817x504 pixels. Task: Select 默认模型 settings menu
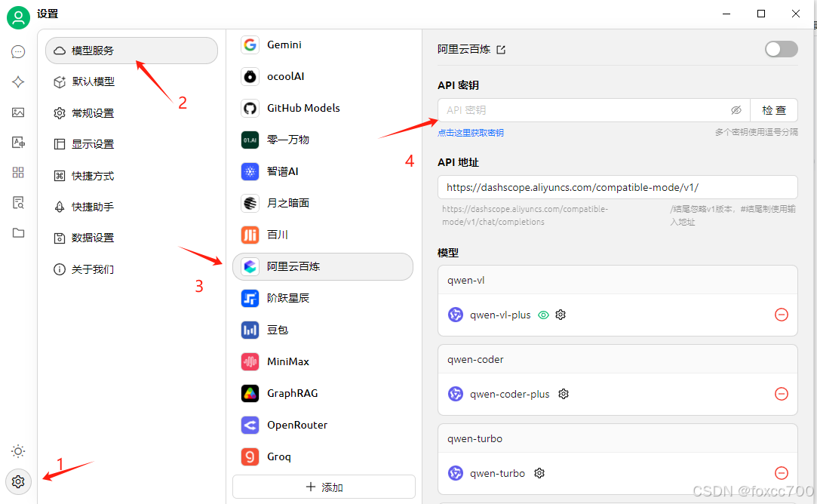click(x=131, y=81)
